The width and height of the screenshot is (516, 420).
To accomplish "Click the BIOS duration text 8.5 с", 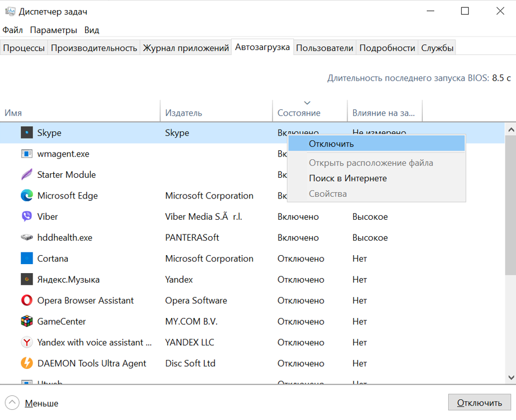I will (501, 78).
